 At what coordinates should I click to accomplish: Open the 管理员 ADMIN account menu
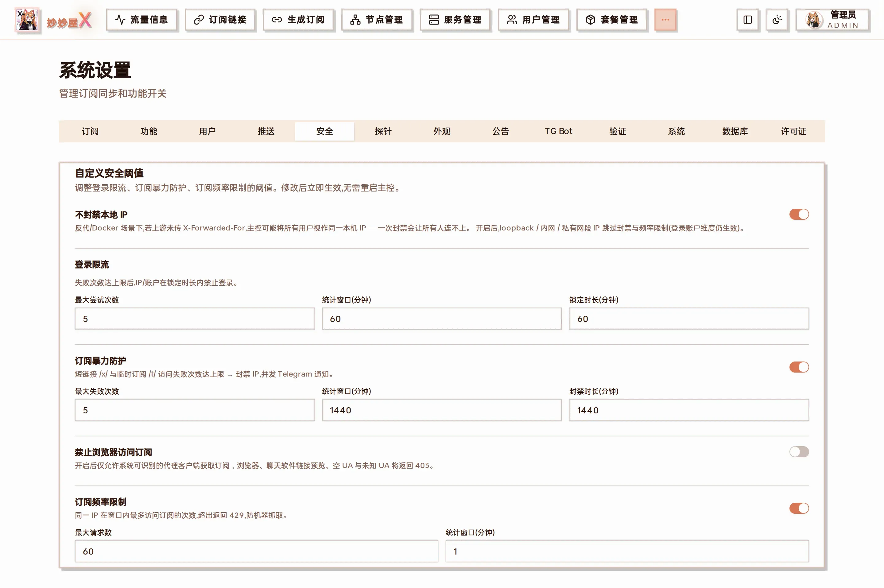click(x=833, y=20)
